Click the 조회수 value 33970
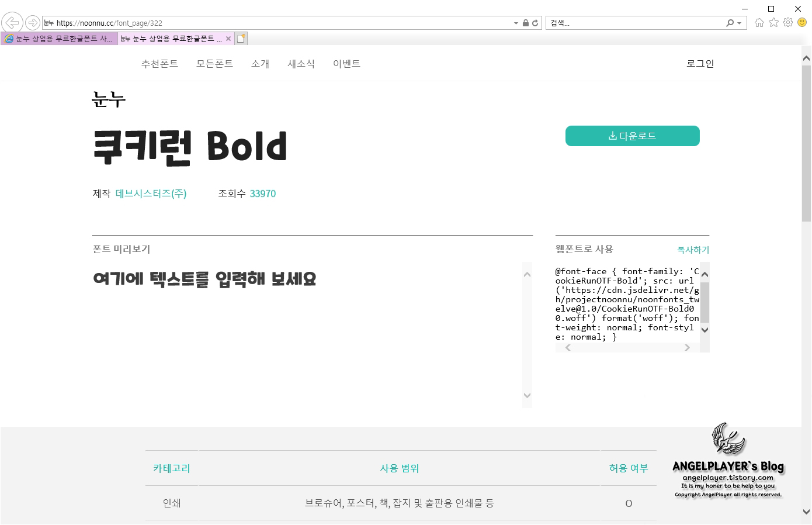The image size is (812, 525). point(262,194)
